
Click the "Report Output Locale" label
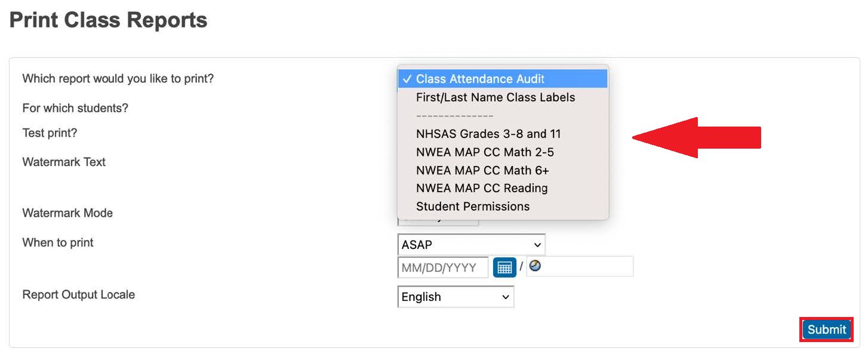(x=78, y=294)
